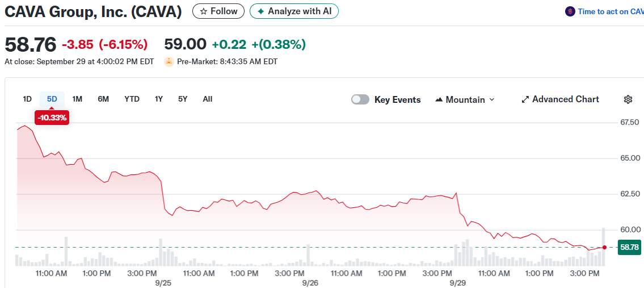Click the pre-market sunrise icon

point(169,62)
